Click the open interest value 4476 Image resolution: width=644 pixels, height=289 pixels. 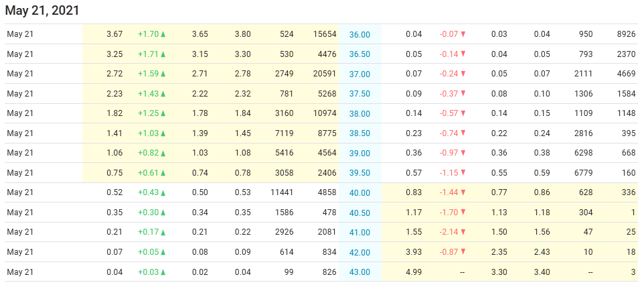327,54
